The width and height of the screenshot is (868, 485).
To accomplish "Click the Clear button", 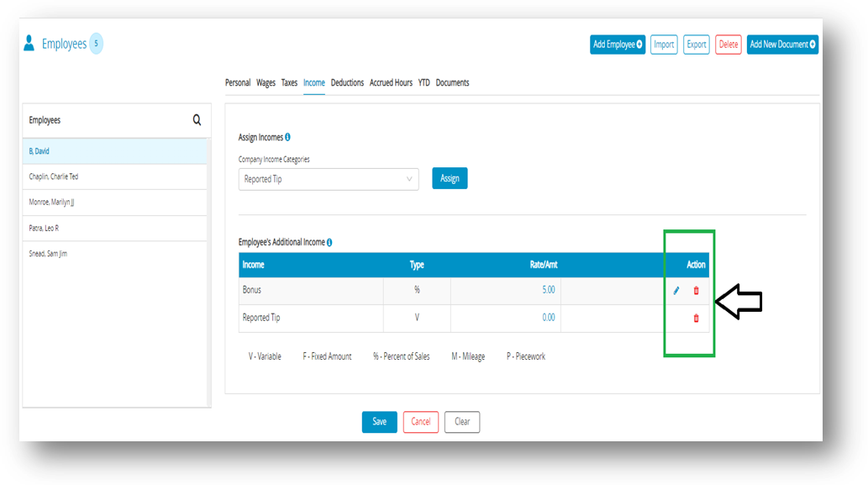I will [x=461, y=422].
